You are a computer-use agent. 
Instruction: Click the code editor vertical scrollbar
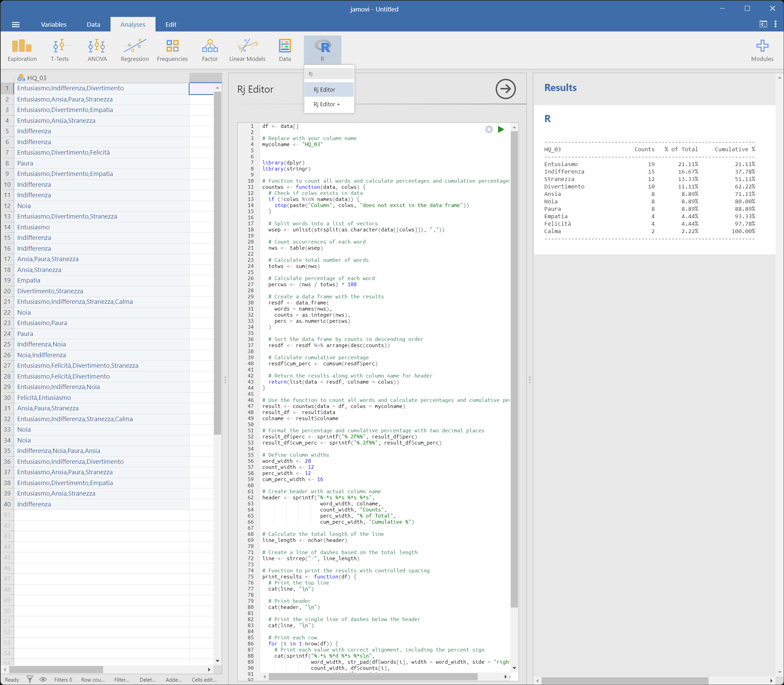[514, 369]
